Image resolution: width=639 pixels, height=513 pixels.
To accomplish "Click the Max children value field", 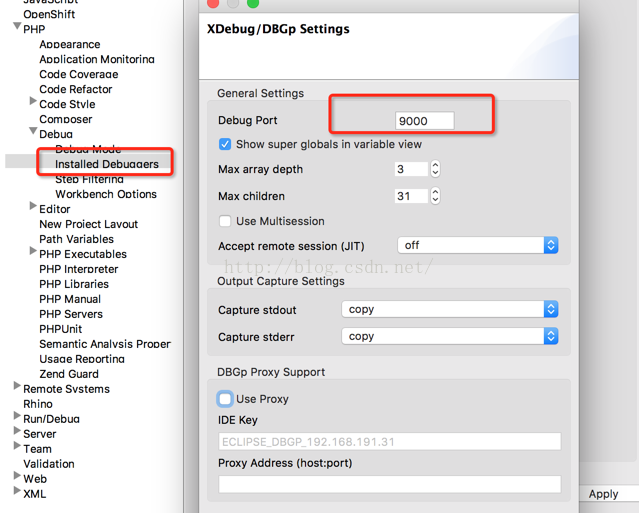I will tap(411, 196).
